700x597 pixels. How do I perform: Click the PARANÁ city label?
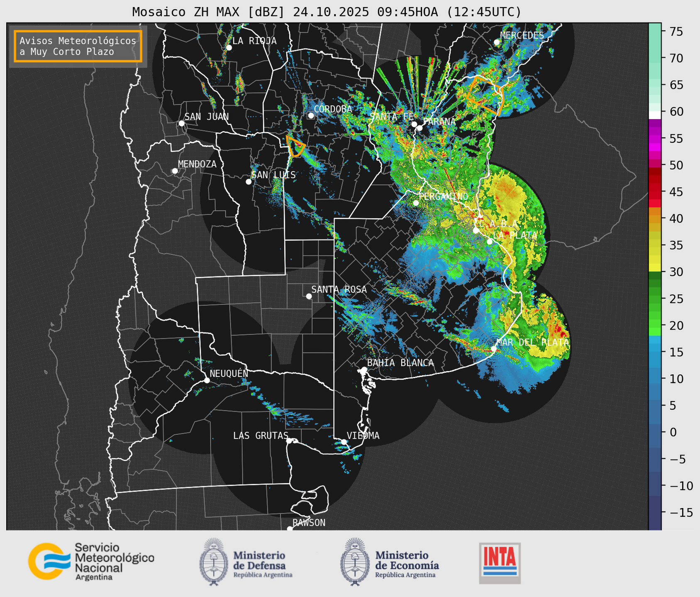439,122
